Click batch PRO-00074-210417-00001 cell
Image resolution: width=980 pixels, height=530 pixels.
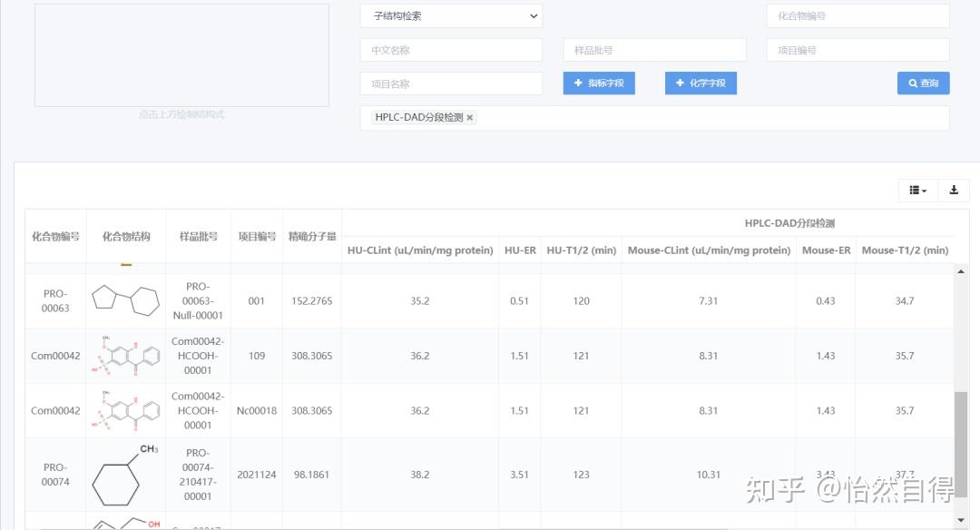point(198,475)
